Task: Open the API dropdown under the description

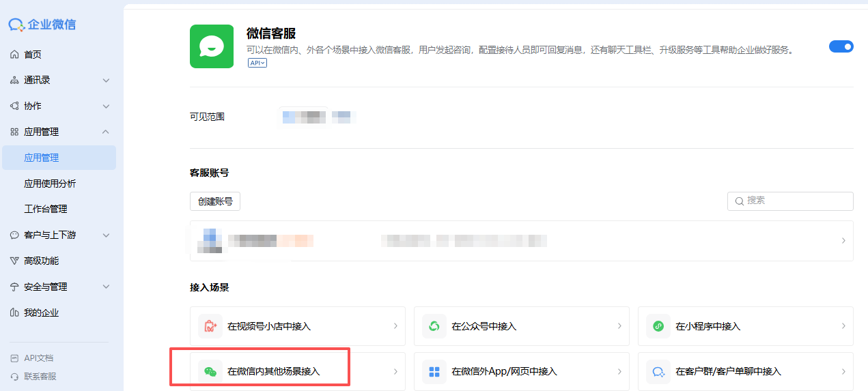Action: (257, 63)
